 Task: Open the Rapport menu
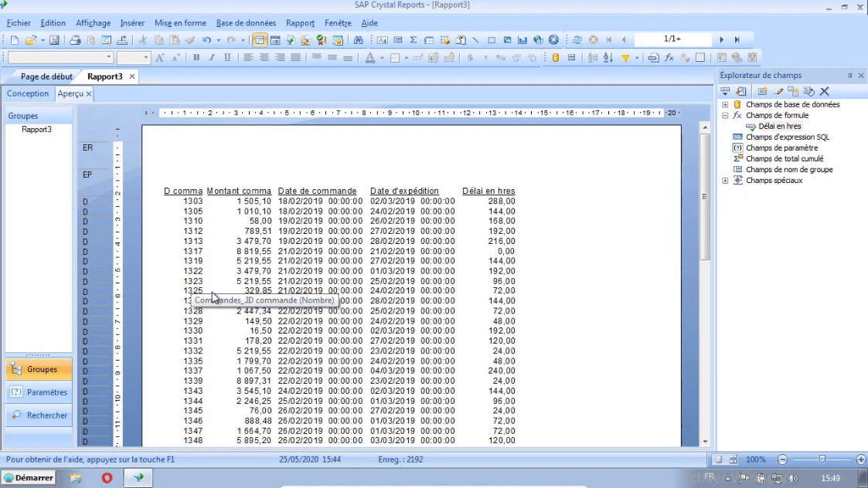tap(300, 23)
